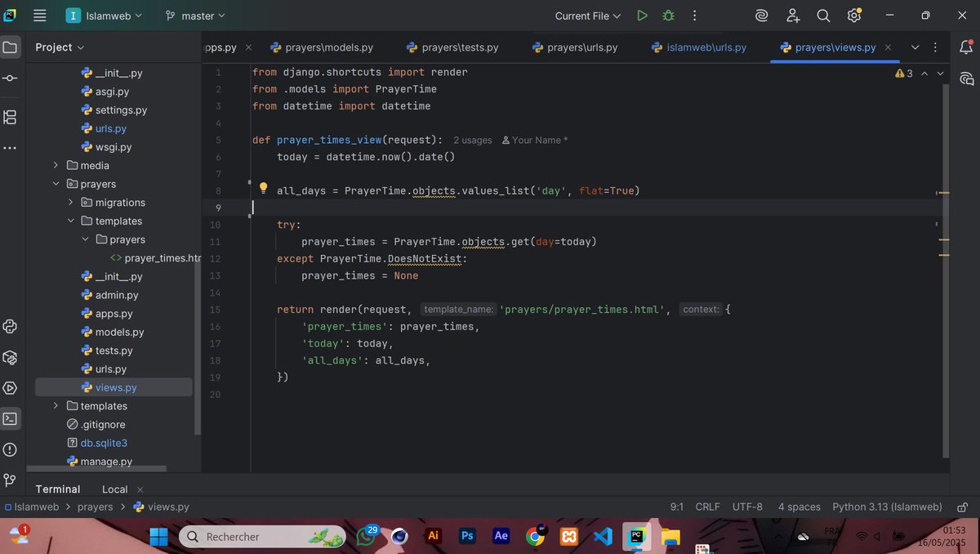Image resolution: width=980 pixels, height=554 pixels.
Task: Open editor tab options menu
Action: [936, 47]
